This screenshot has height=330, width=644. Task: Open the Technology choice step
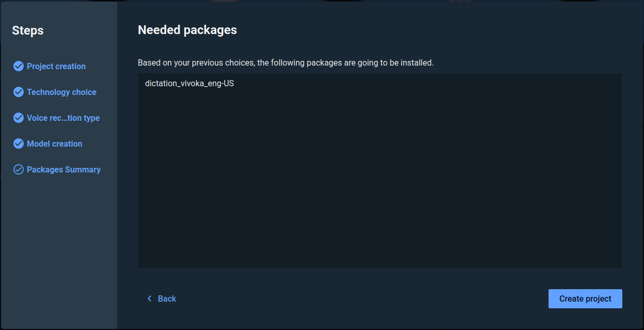[61, 92]
